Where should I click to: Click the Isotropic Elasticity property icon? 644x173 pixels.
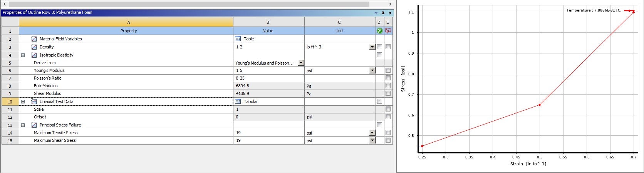click(34, 55)
